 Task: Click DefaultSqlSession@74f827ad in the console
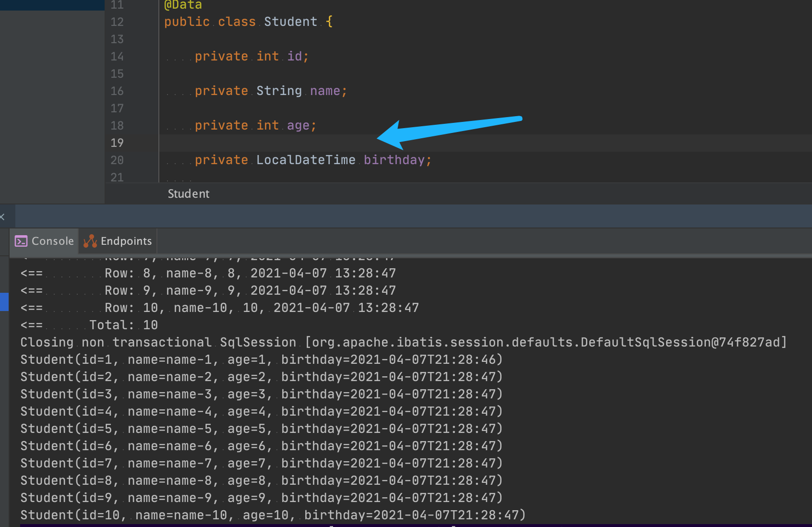tap(681, 342)
